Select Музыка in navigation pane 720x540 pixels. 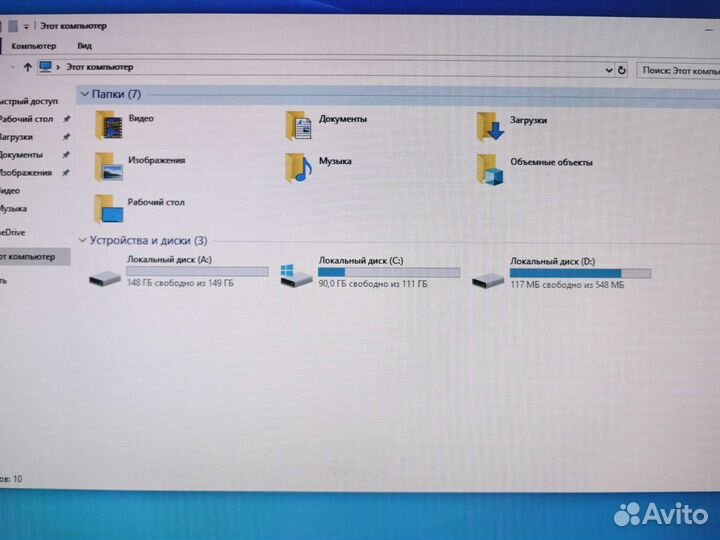pos(13,208)
